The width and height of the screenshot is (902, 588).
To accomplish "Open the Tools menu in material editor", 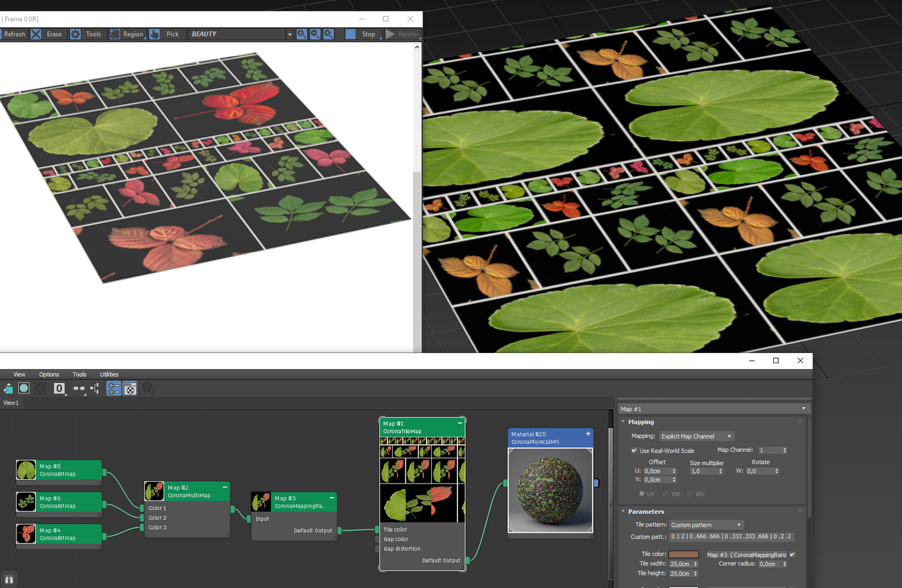I will tap(79, 374).
